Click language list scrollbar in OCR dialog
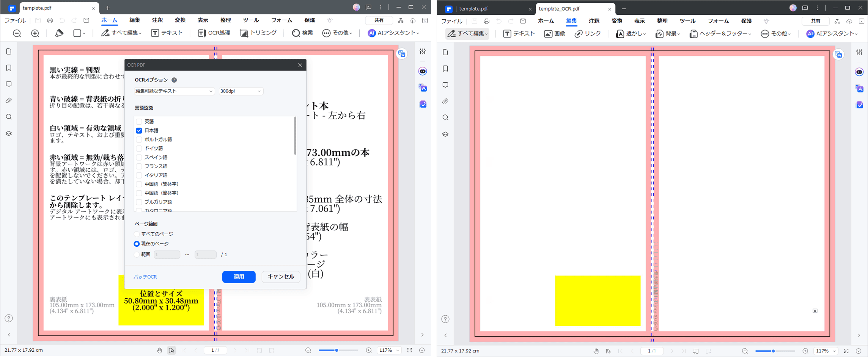The height and width of the screenshot is (357, 868). coord(295,136)
